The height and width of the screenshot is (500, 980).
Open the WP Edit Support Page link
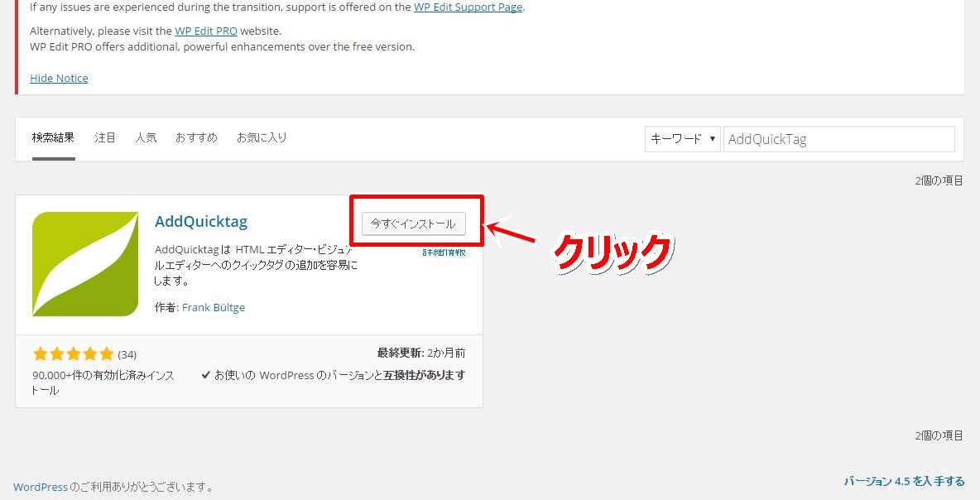click(468, 7)
